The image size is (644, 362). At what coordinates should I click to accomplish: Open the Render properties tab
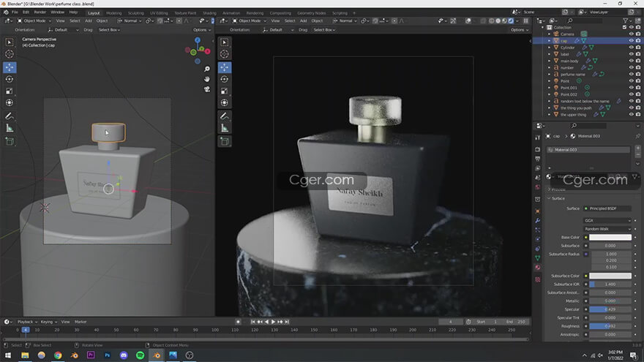click(x=538, y=149)
